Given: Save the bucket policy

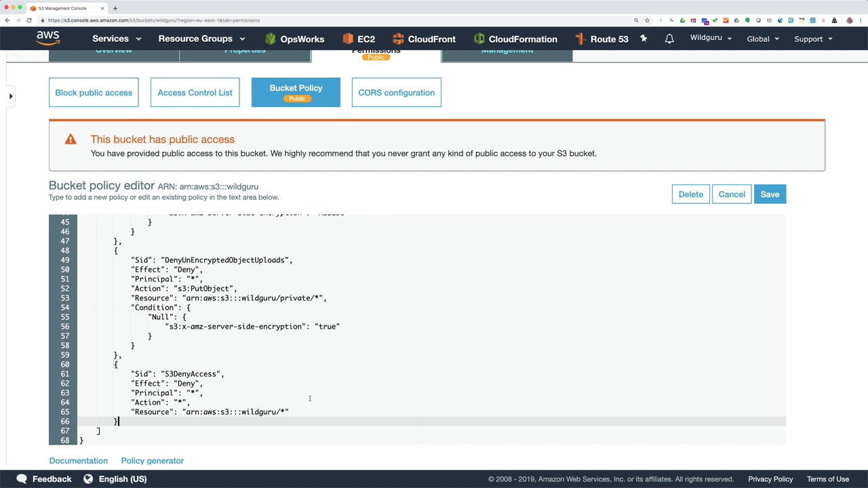Looking at the screenshot, I should 770,195.
